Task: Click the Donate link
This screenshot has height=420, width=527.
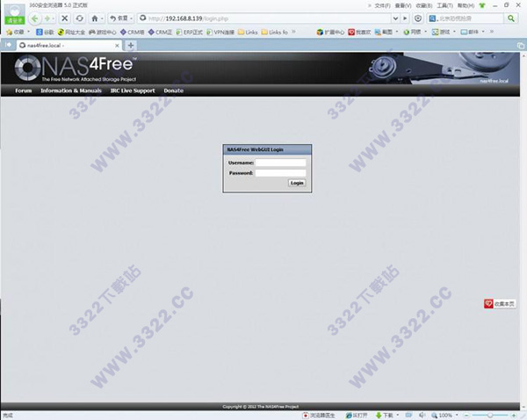Action: [x=173, y=91]
